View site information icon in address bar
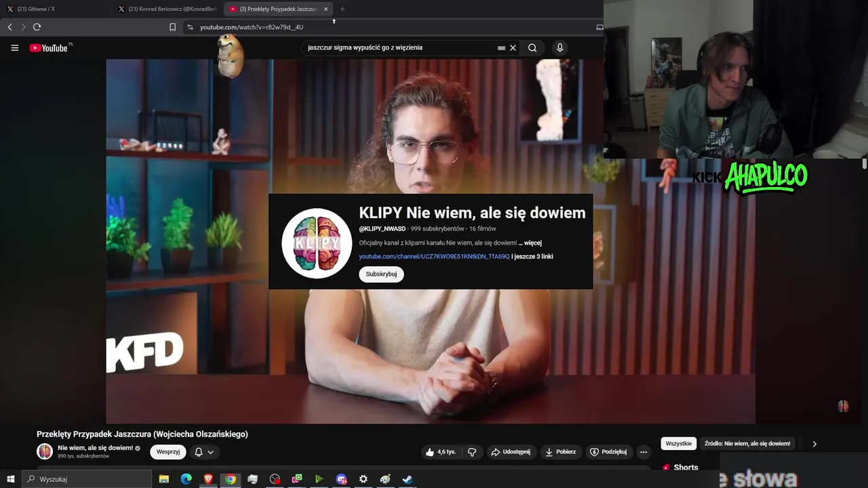This screenshot has height=488, width=868. click(190, 27)
